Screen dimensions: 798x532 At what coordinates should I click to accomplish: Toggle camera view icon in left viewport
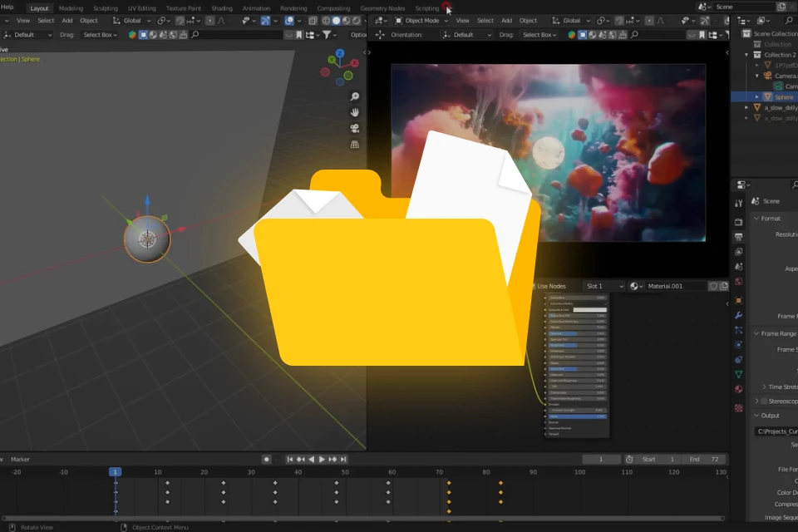(355, 128)
